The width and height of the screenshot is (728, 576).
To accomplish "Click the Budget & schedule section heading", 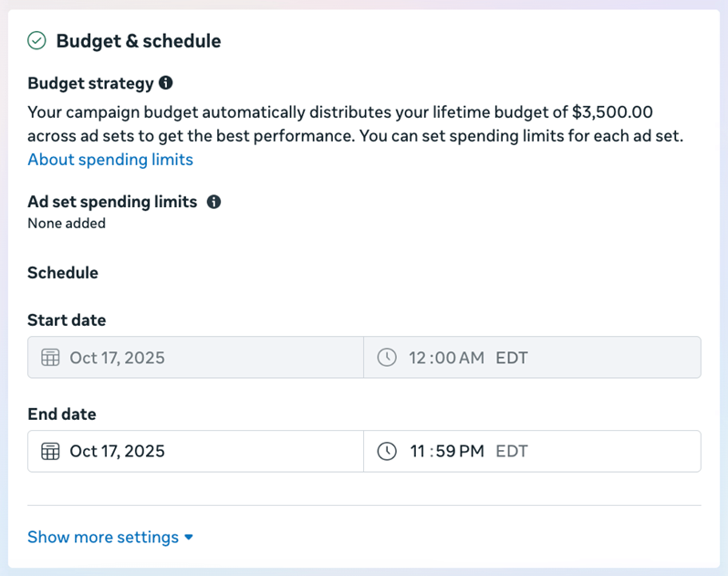I will tap(138, 41).
